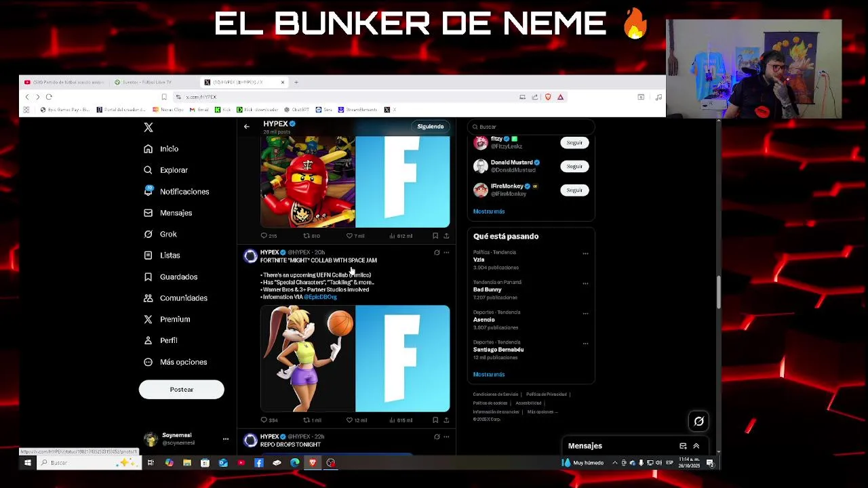The height and width of the screenshot is (488, 868).
Task: Open more options on Space Jam post
Action: click(x=446, y=253)
